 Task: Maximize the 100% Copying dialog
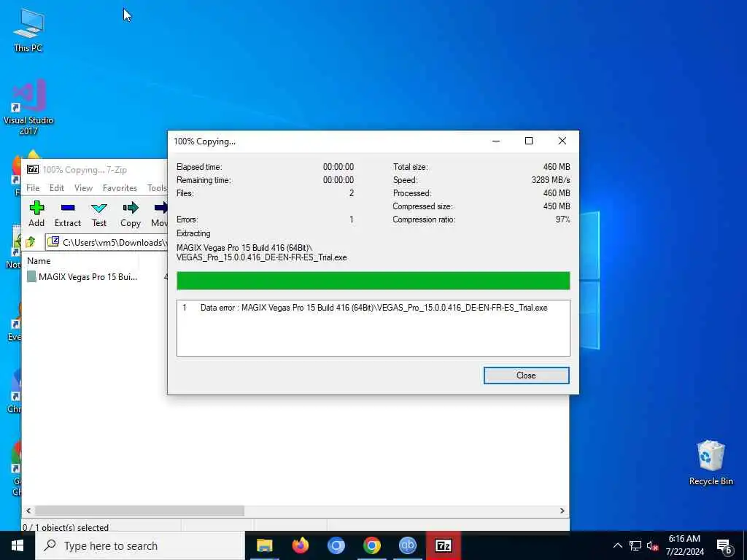[528, 141]
